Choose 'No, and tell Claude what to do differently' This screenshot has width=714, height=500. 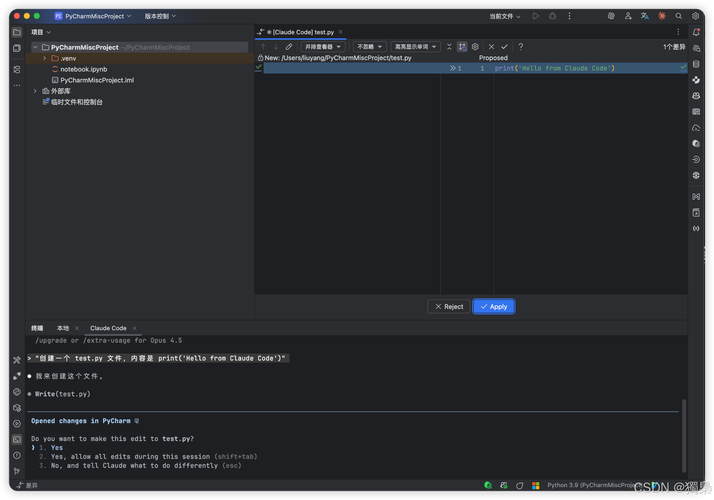(140, 465)
